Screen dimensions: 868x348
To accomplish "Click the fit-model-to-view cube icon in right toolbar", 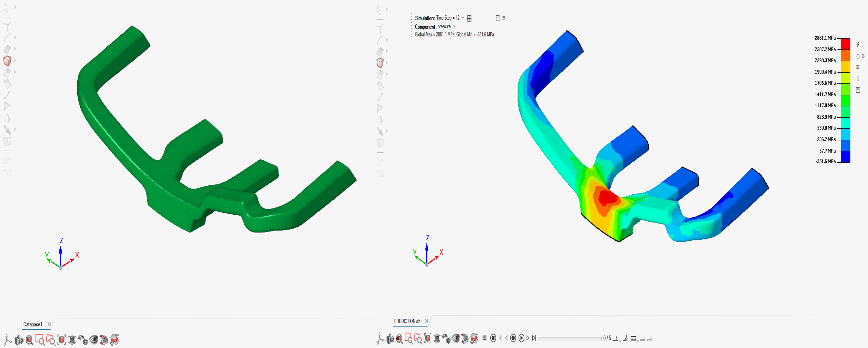I will click(x=428, y=338).
